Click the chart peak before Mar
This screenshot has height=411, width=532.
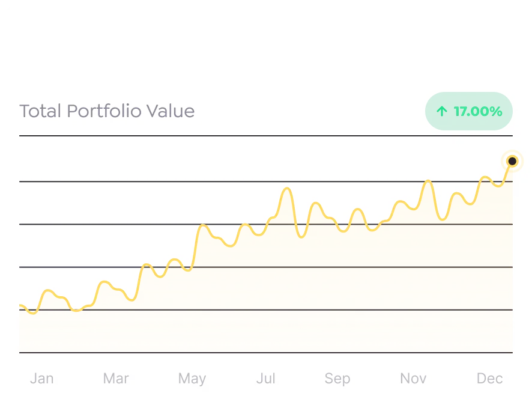point(104,282)
